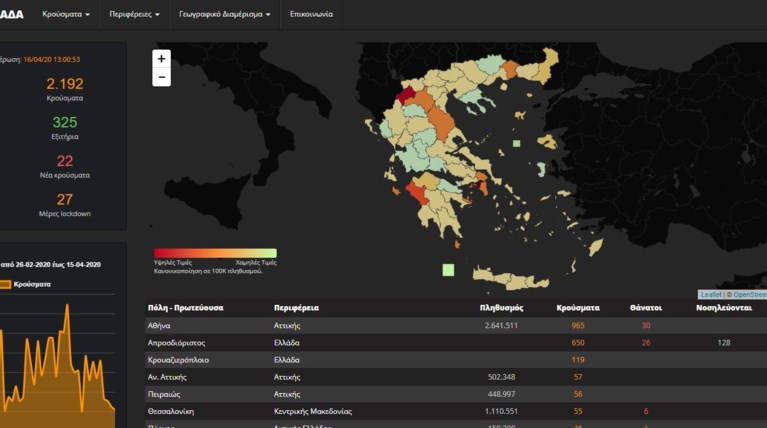
Task: Click the 119 cruise ship cases value
Action: [x=578, y=360]
